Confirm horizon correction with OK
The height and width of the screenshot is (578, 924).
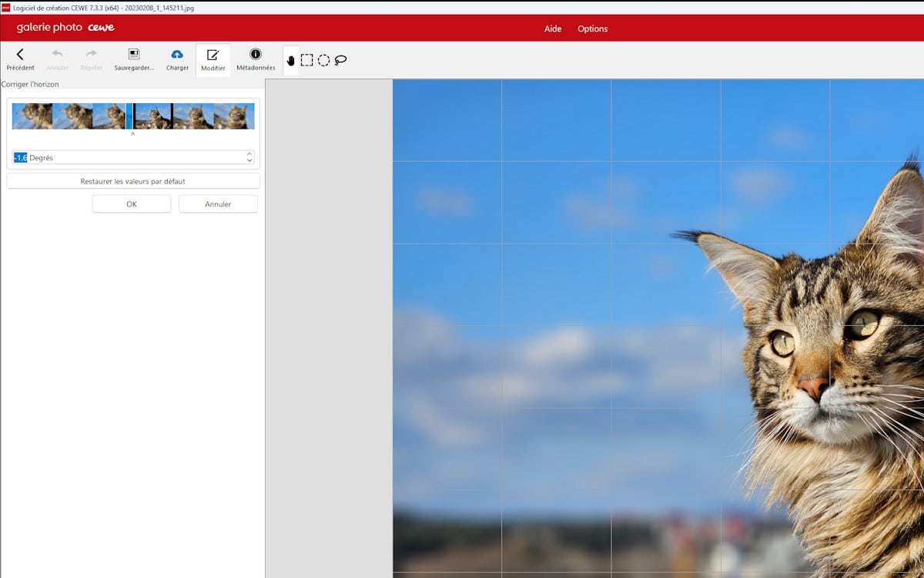pos(132,204)
